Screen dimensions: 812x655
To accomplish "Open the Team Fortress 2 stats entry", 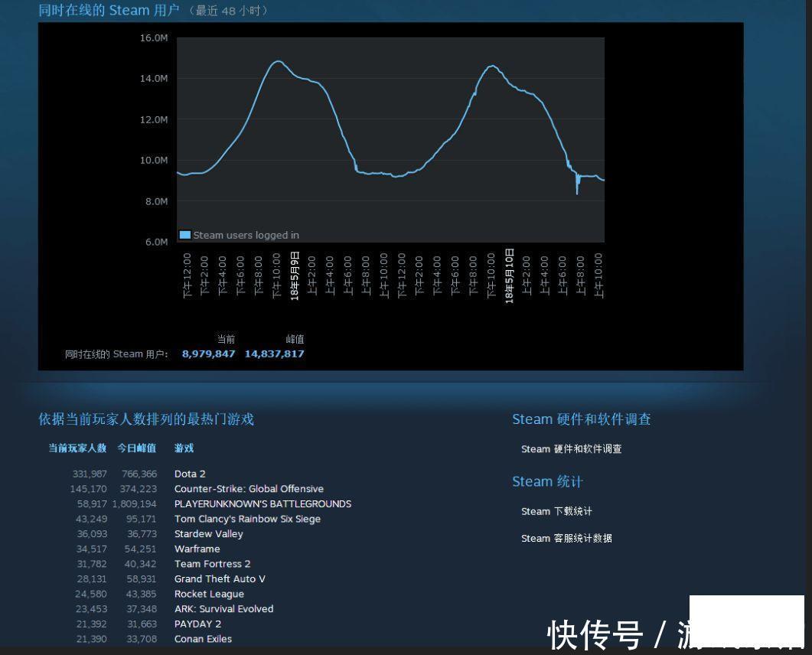I will tap(212, 564).
